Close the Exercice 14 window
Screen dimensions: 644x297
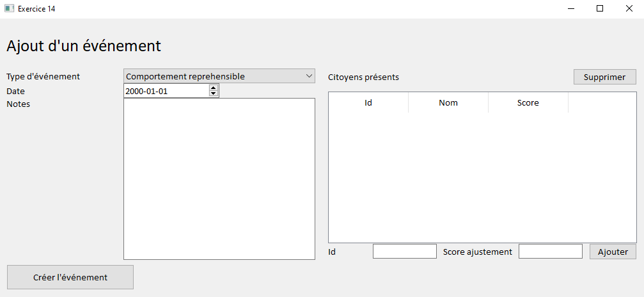[x=629, y=8]
